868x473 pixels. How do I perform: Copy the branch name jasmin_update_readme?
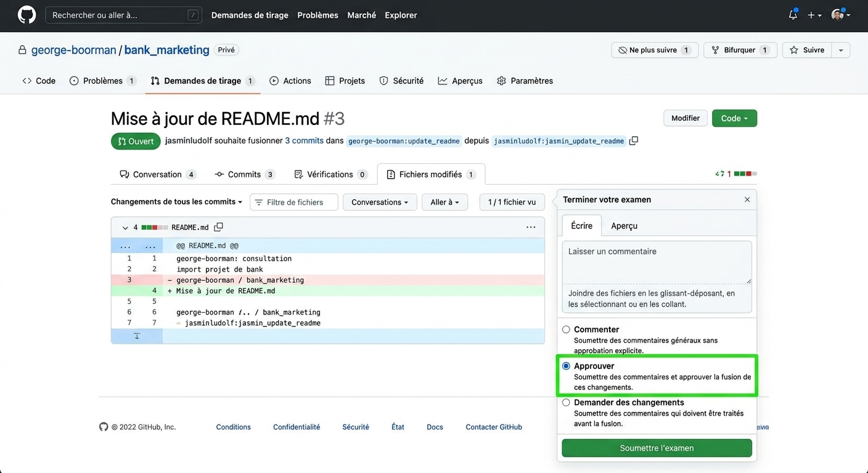[x=633, y=140]
